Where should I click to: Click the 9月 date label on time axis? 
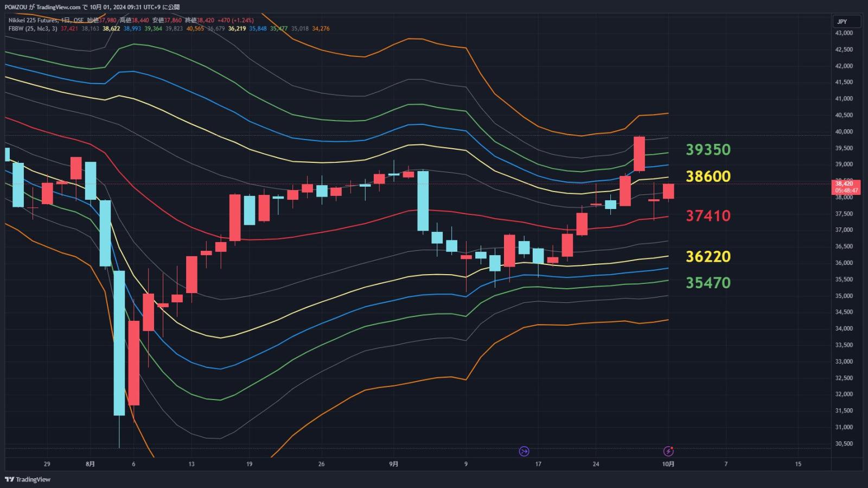394,464
